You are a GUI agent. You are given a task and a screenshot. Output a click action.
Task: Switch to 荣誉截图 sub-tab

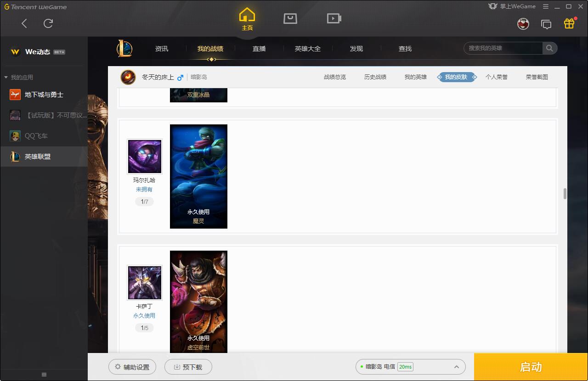coord(537,77)
